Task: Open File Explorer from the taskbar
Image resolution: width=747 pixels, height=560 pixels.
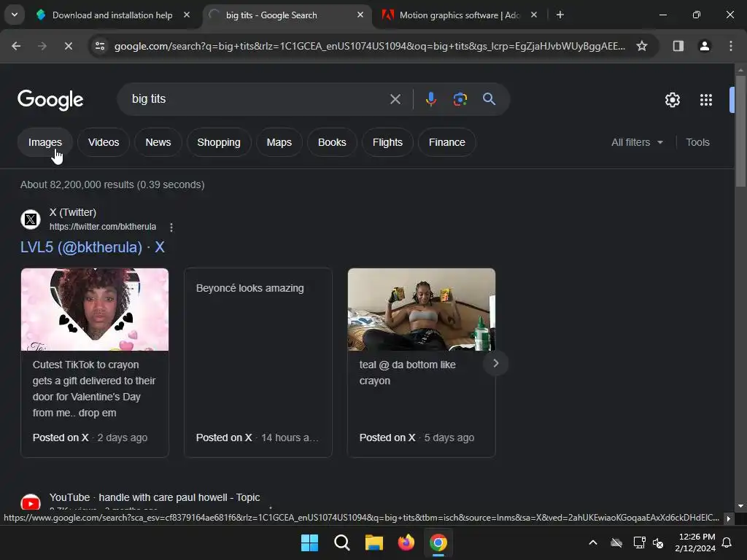Action: tap(374, 542)
